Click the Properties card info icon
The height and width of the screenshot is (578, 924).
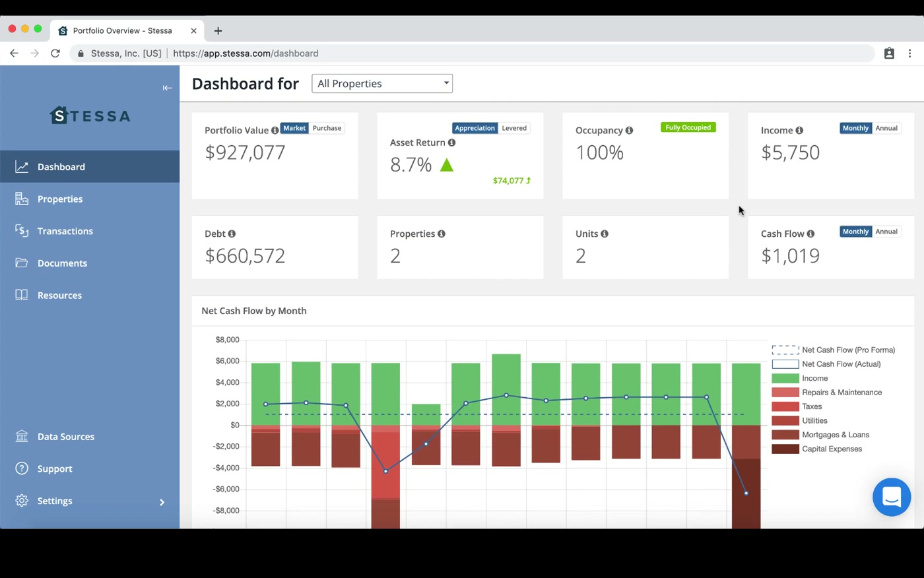coord(442,234)
